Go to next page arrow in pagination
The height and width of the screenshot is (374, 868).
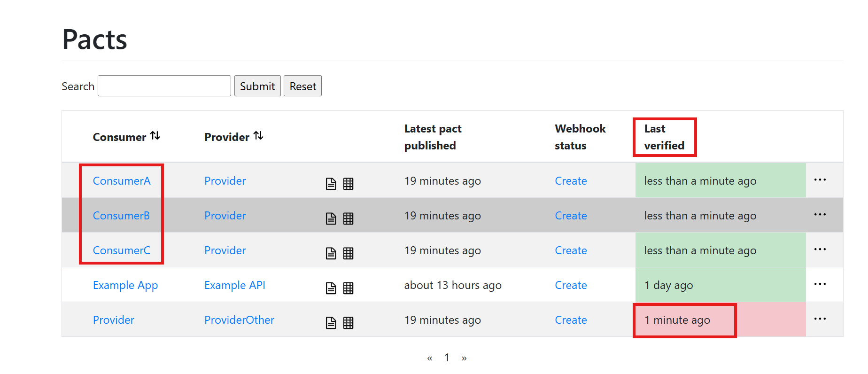pyautogui.click(x=464, y=358)
